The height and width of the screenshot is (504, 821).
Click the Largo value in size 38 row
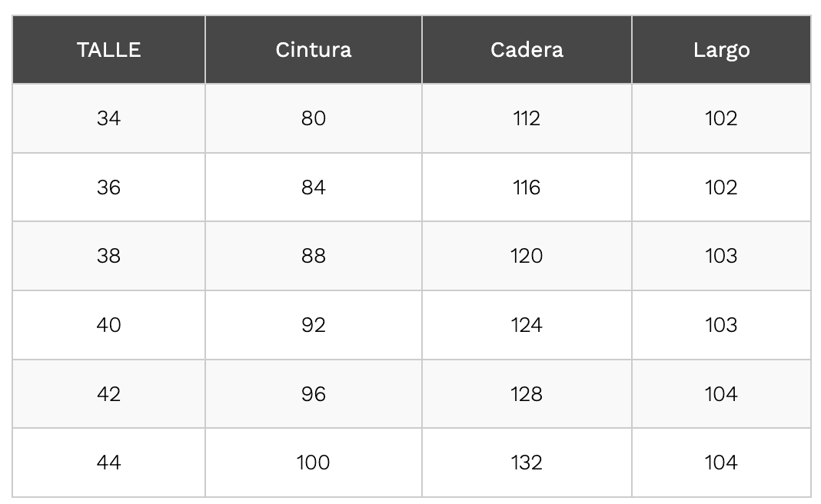point(722,256)
